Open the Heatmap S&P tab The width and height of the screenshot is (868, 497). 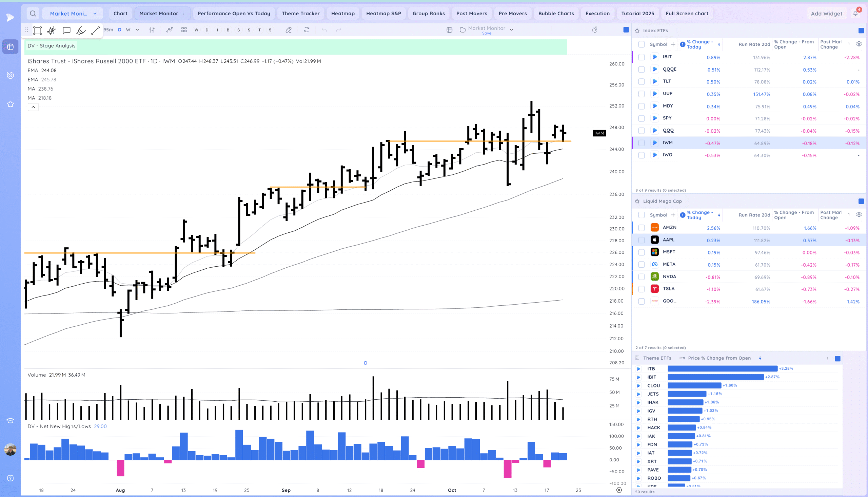(383, 14)
